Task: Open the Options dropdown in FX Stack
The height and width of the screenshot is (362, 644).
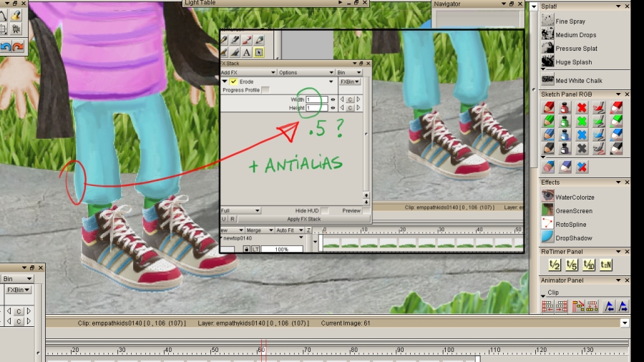Action: (306, 73)
